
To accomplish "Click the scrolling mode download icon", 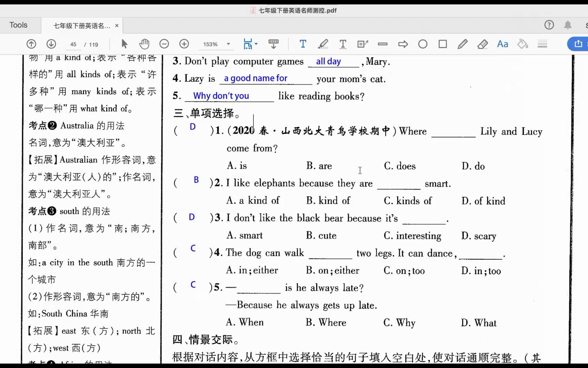I will (x=273, y=44).
